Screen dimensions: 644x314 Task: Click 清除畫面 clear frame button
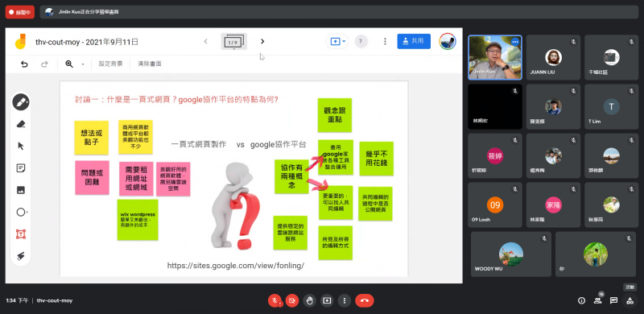click(x=150, y=64)
